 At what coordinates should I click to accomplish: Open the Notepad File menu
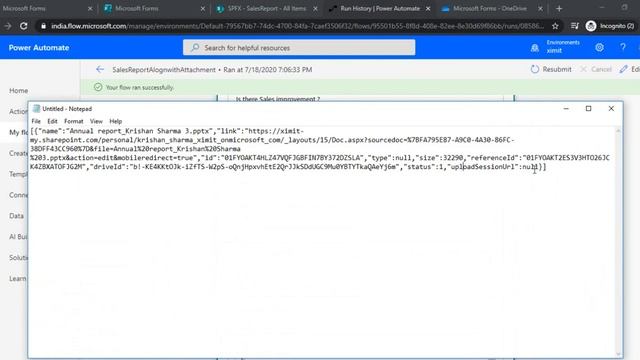tap(36, 121)
